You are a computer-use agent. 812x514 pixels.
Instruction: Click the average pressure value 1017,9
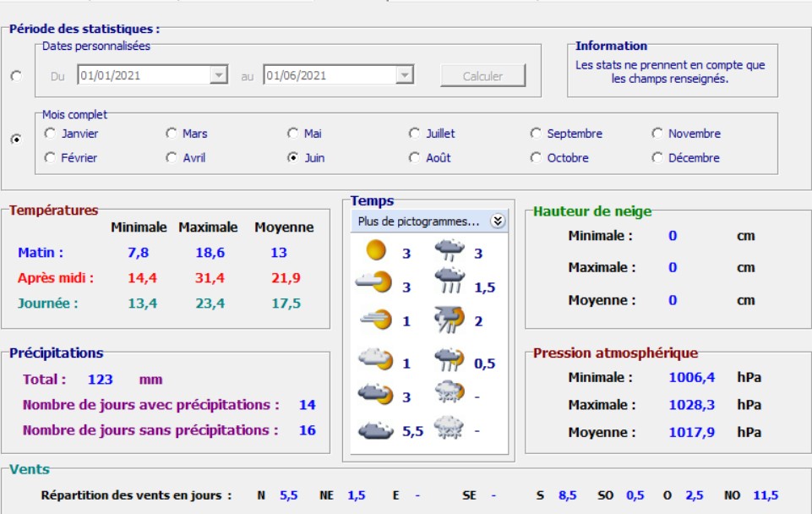coord(691,432)
